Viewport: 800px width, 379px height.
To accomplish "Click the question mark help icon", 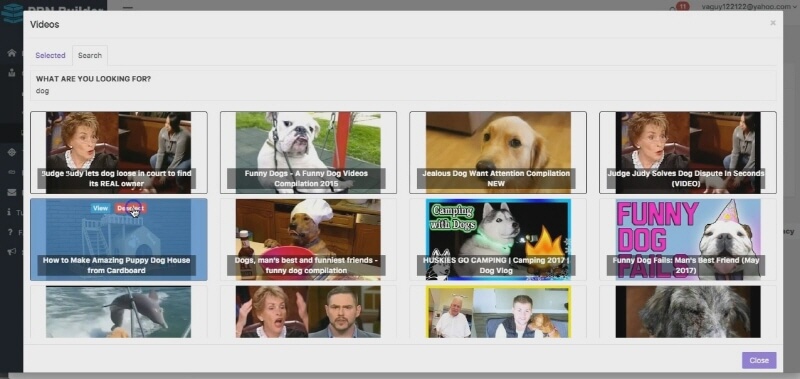I will (10, 232).
